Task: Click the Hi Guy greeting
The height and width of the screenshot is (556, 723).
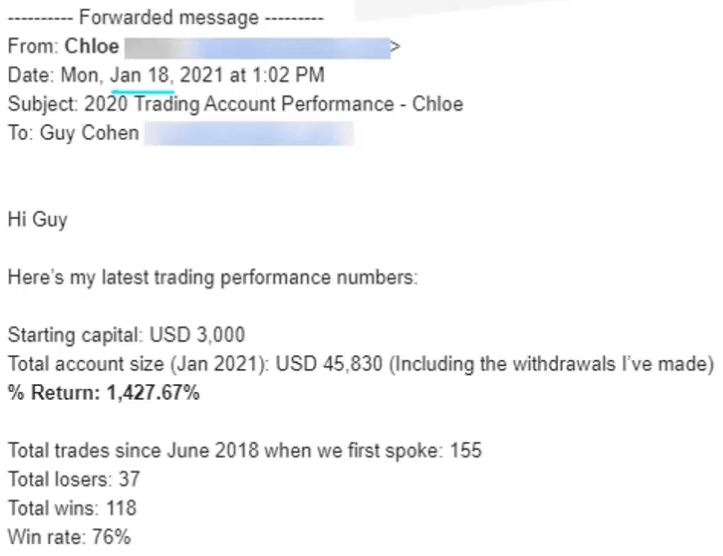Action: pyautogui.click(x=37, y=220)
